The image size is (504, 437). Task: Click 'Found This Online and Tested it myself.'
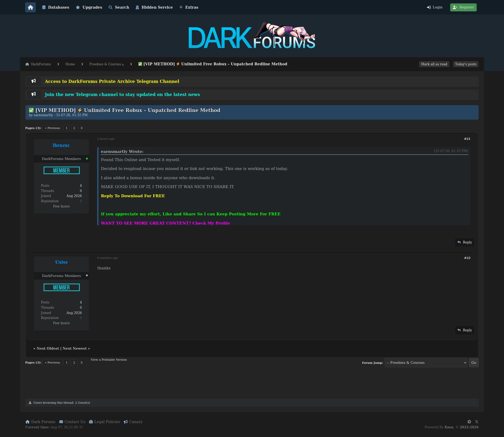(x=140, y=160)
